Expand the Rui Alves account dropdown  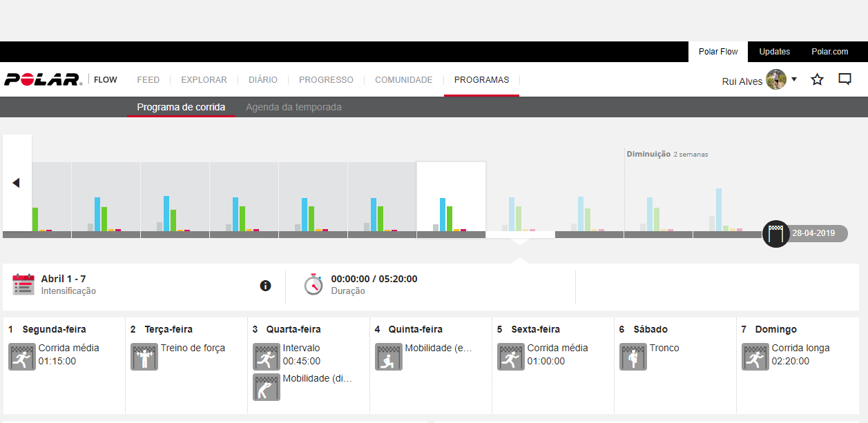[794, 79]
